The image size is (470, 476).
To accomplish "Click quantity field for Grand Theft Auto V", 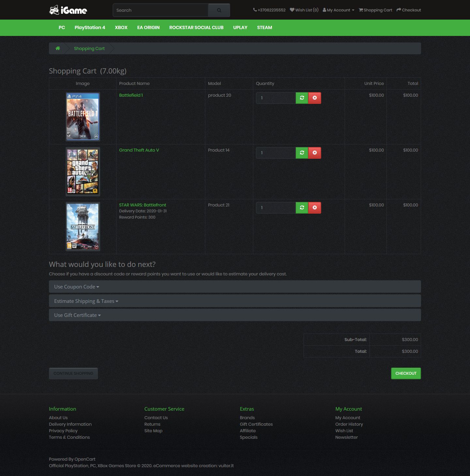I will pos(276,153).
